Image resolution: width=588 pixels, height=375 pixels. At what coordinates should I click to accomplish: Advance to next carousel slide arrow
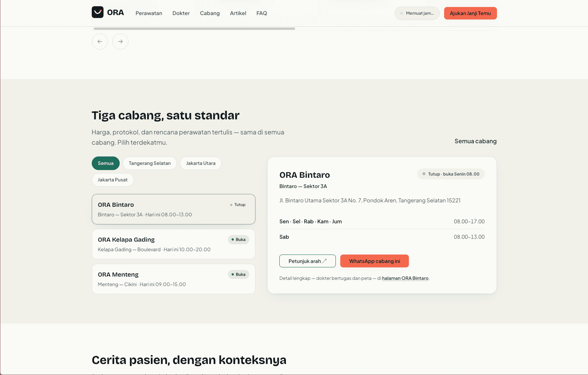120,42
